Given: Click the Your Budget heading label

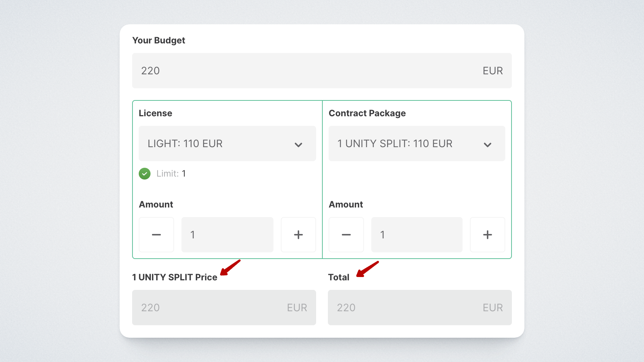Looking at the screenshot, I should [159, 40].
